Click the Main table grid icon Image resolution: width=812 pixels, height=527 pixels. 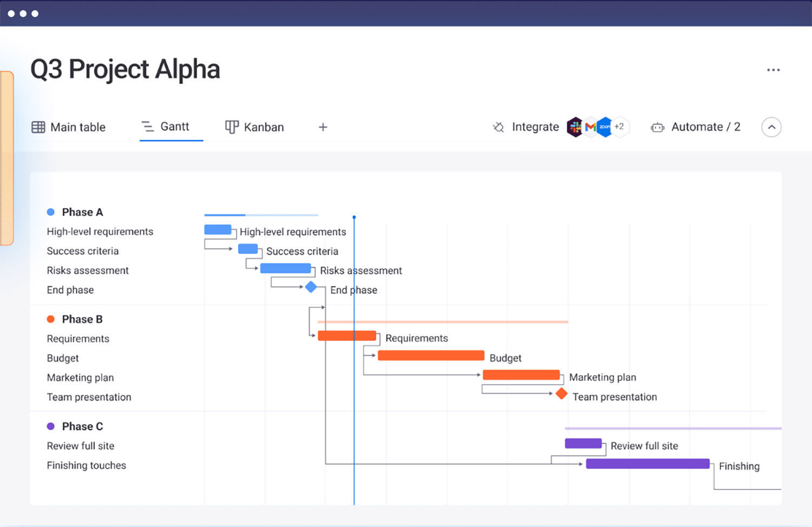click(x=38, y=127)
